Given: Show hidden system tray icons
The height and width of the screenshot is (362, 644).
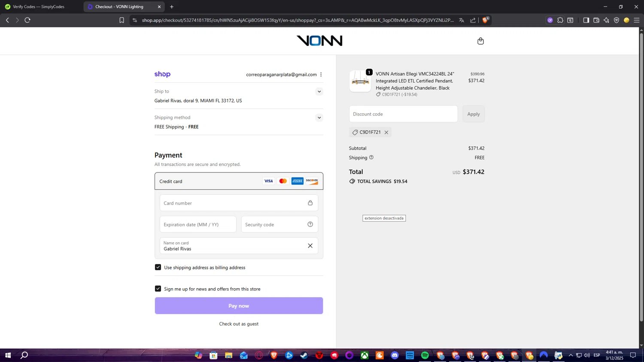Looking at the screenshot, I should click(x=571, y=355).
